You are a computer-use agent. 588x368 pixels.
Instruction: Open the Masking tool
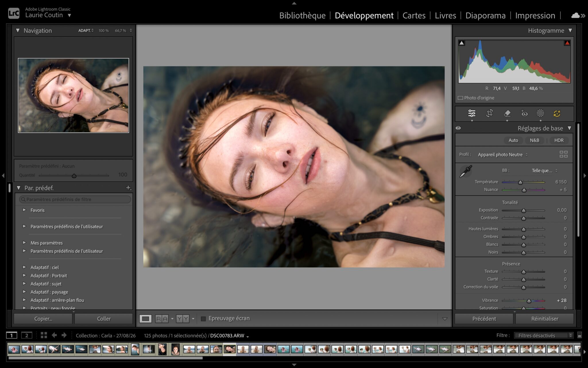(540, 113)
